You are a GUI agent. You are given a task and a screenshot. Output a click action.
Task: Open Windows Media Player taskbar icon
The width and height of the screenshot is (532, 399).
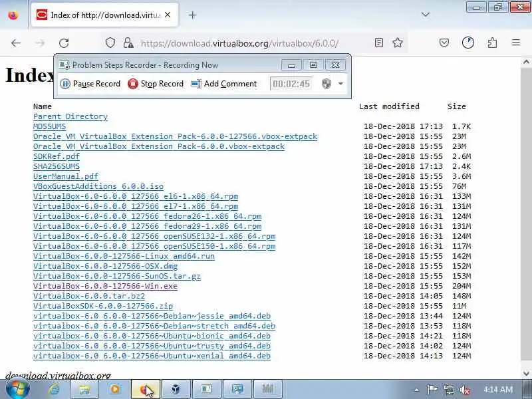[x=114, y=389]
